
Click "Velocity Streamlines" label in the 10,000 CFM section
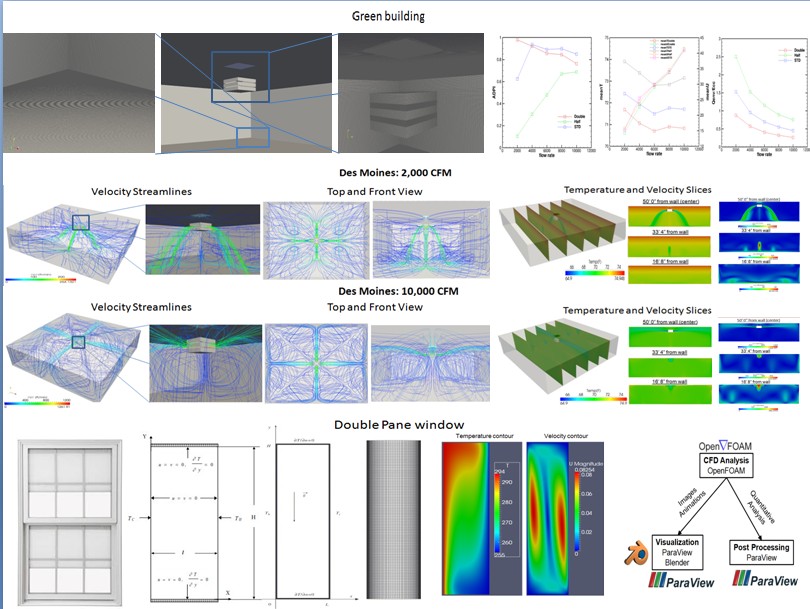142,307
